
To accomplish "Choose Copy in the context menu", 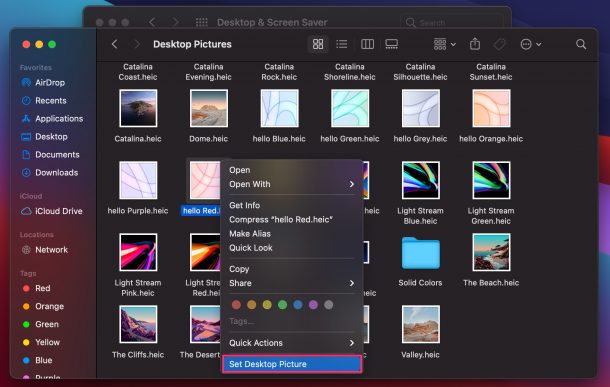I will (x=292, y=269).
